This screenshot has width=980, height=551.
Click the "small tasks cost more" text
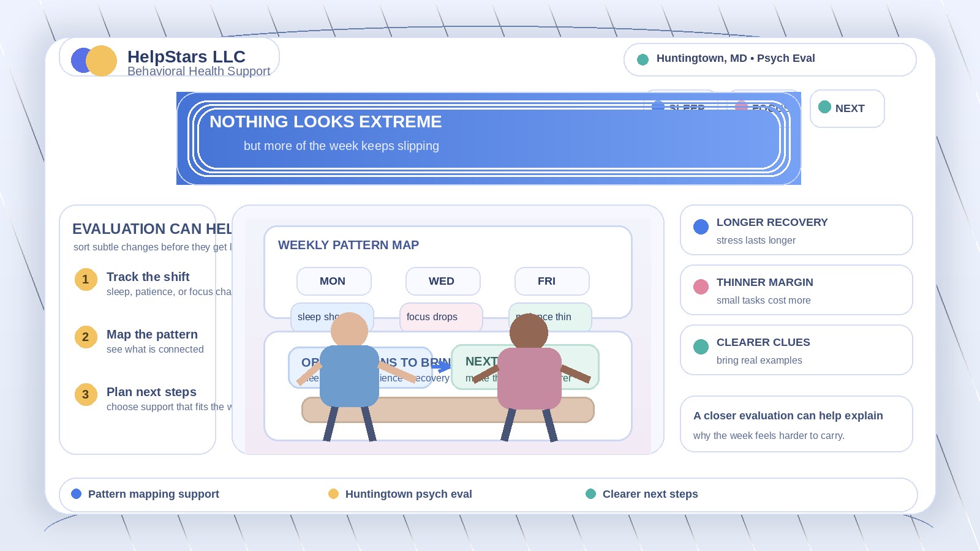coord(763,300)
